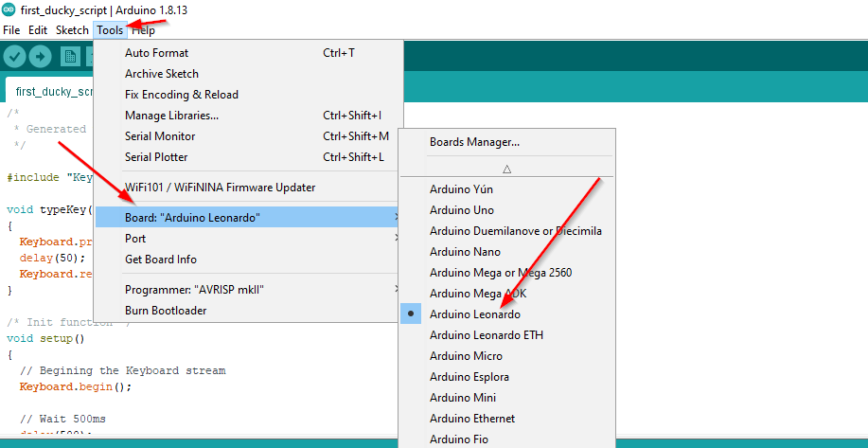This screenshot has height=448, width=868.
Task: Select Arduino Mega ADK board
Action: [506, 294]
